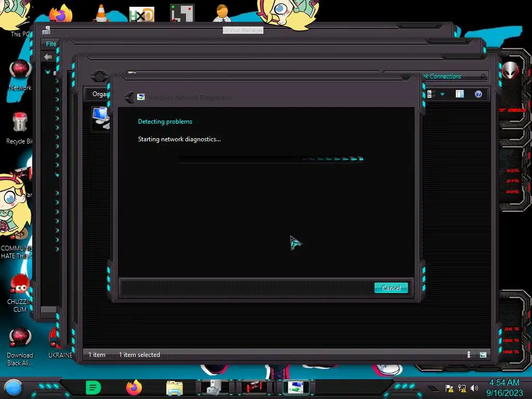Go back in Windows Network Diagnostics dialog
The height and width of the screenshot is (399, 532).
(x=129, y=98)
